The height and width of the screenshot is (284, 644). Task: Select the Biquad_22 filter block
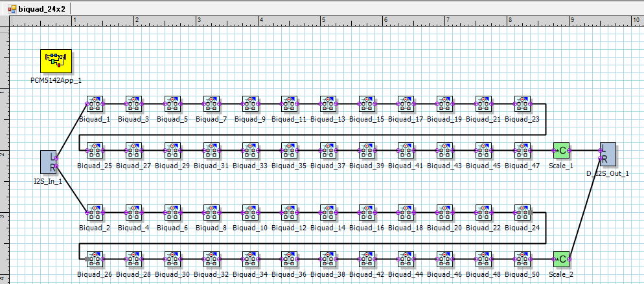point(483,213)
